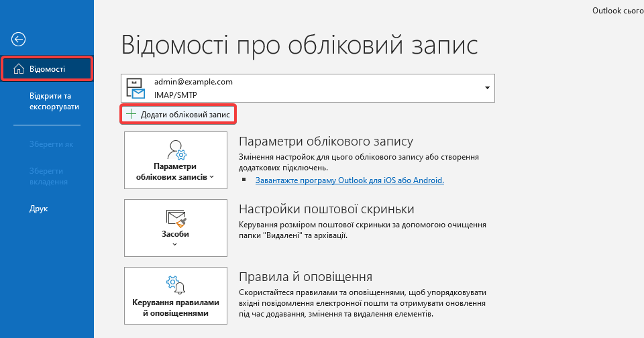This screenshot has height=338, width=644.
Task: Go to the Друк menu item
Action: click(x=39, y=209)
